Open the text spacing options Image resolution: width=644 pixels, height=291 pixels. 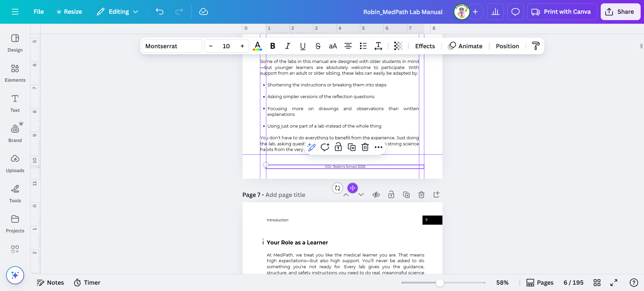point(378,46)
